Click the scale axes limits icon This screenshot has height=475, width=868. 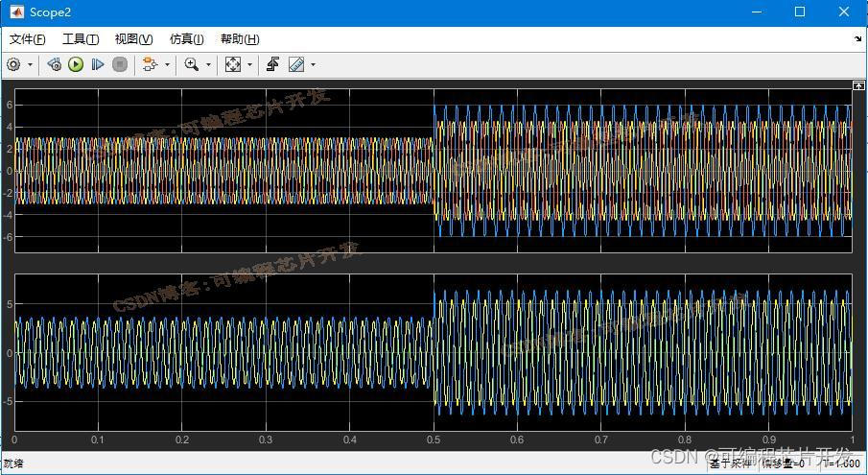tap(232, 64)
